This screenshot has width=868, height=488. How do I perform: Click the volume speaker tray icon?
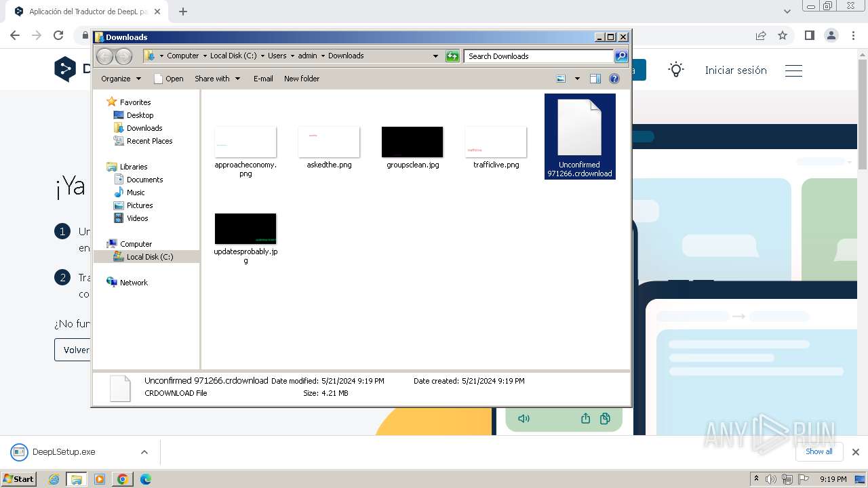pos(771,479)
